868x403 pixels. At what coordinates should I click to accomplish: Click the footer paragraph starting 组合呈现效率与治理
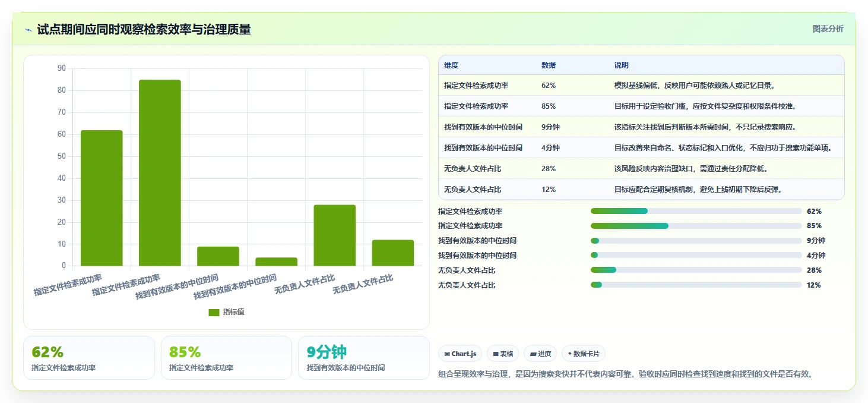pos(625,374)
